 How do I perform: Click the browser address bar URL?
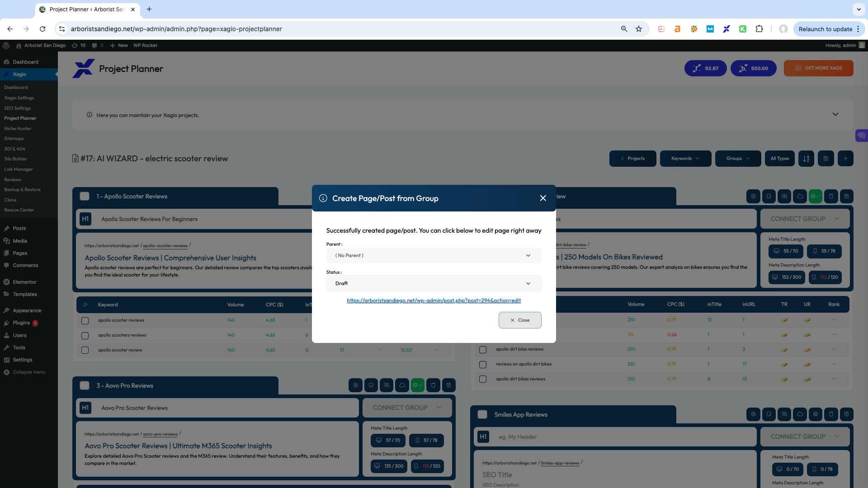pos(176,29)
